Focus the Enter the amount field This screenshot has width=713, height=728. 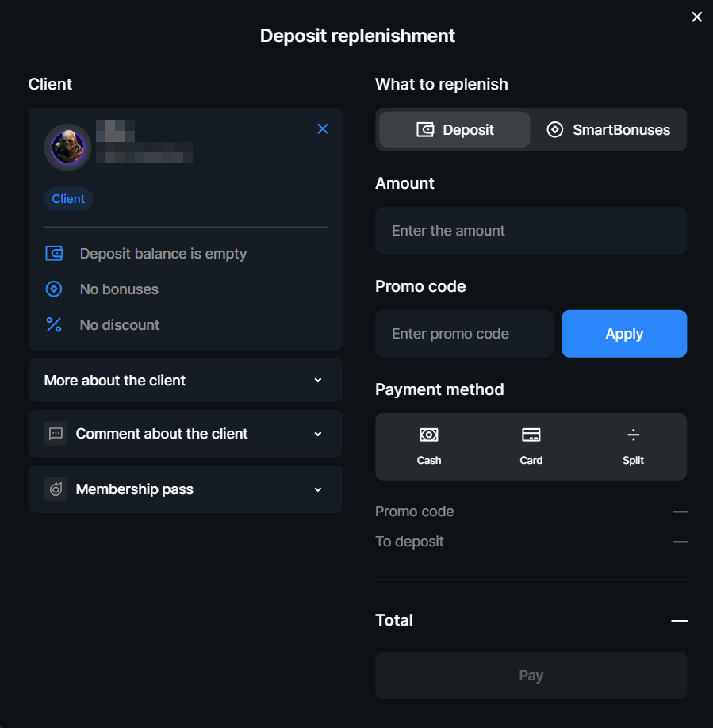[531, 231]
